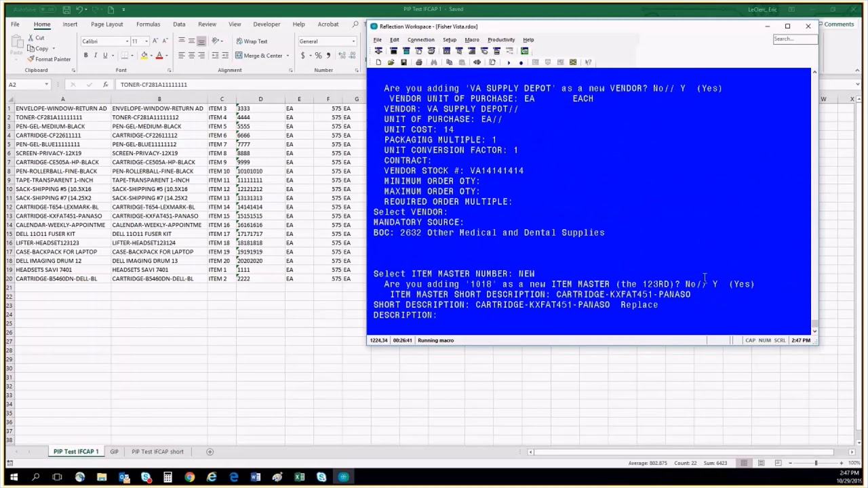Open the Windows Start menu

[14, 477]
